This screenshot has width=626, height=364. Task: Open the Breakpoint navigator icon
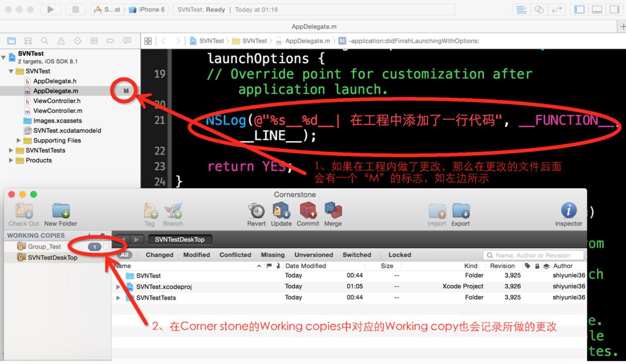(111, 41)
